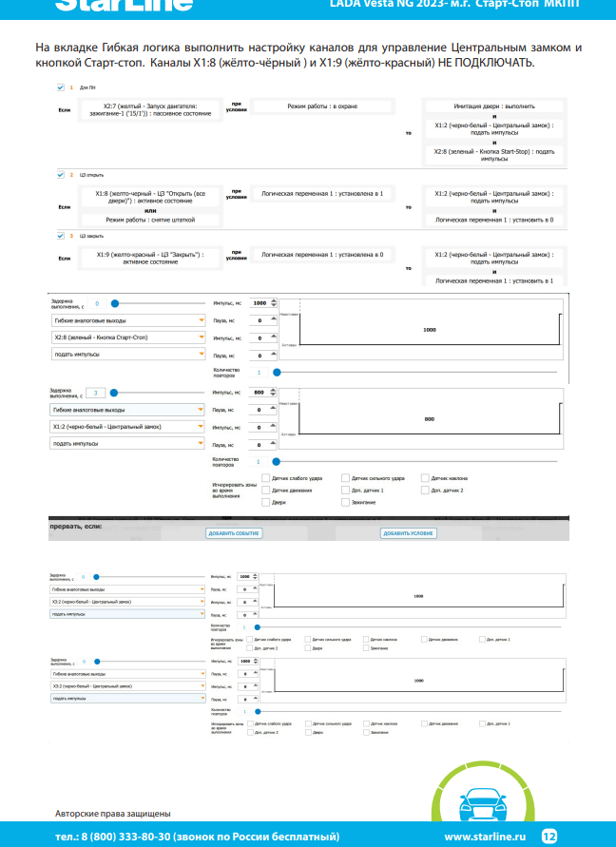Click the stepper on the 1000 ms impulse field of Start-Stop block
The width and height of the screenshot is (616, 847).
coord(274,303)
